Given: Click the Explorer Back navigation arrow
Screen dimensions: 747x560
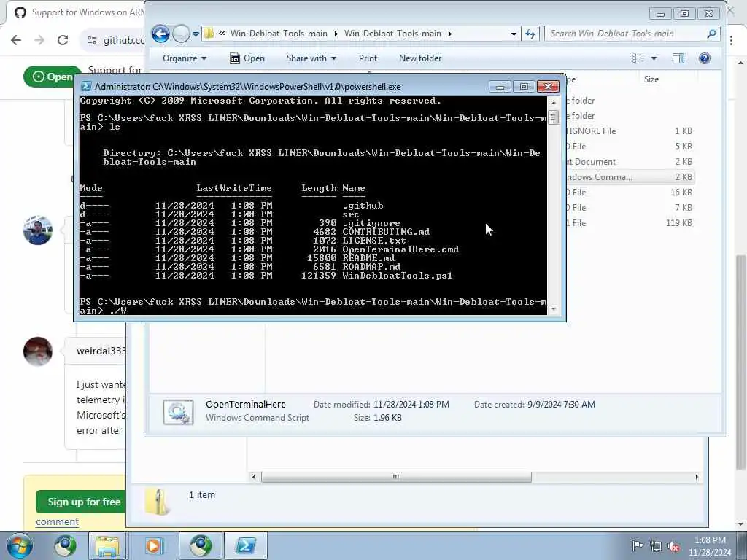Looking at the screenshot, I should pos(160,34).
